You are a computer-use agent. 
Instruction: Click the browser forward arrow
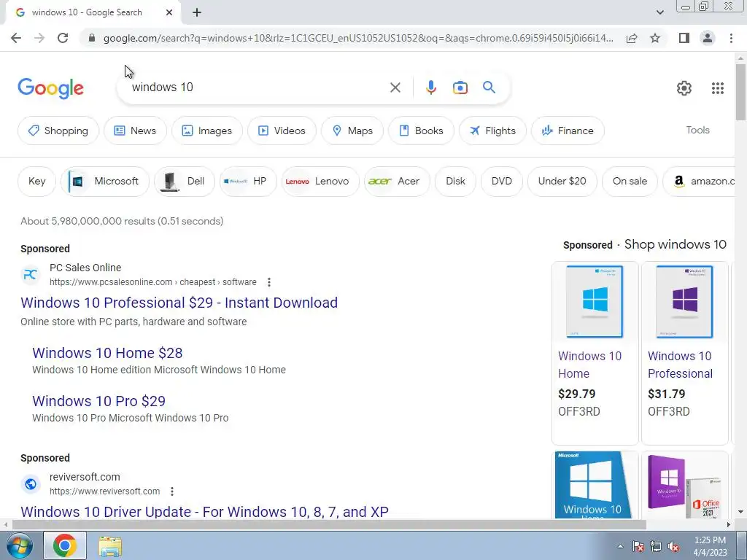click(x=39, y=38)
